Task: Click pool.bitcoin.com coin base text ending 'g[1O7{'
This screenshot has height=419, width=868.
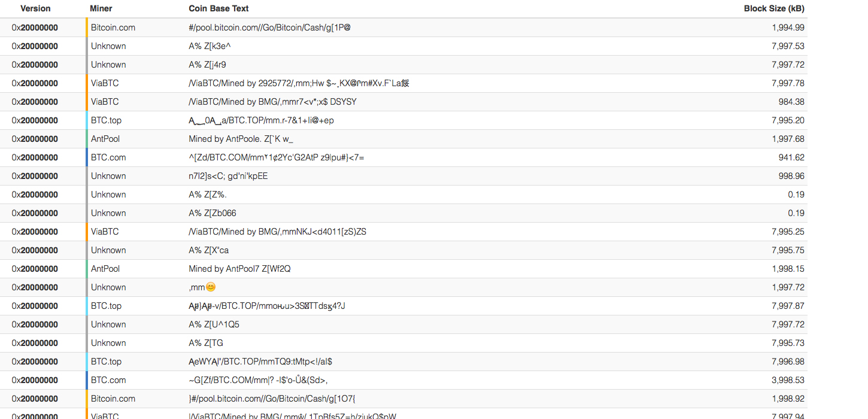Action: pyautogui.click(x=272, y=399)
